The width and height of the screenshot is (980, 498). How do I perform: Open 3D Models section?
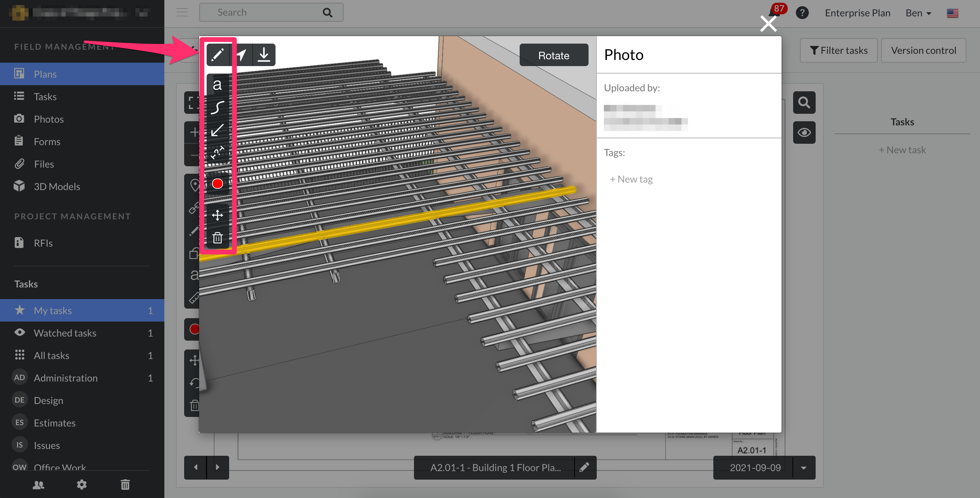[x=56, y=186]
